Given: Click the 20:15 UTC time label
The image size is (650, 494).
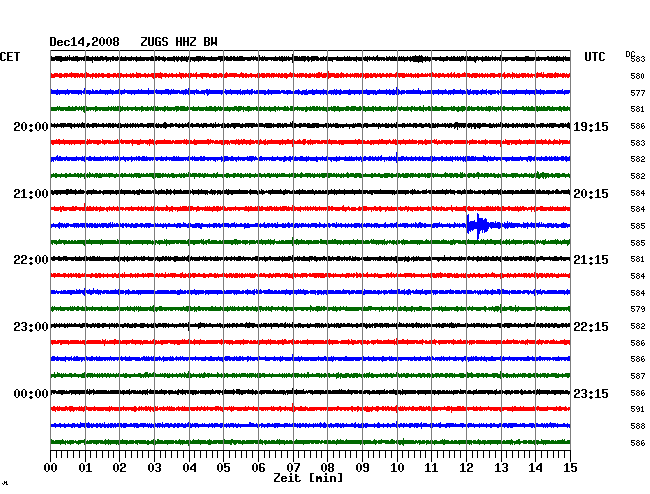Looking at the screenshot, I should tap(591, 194).
